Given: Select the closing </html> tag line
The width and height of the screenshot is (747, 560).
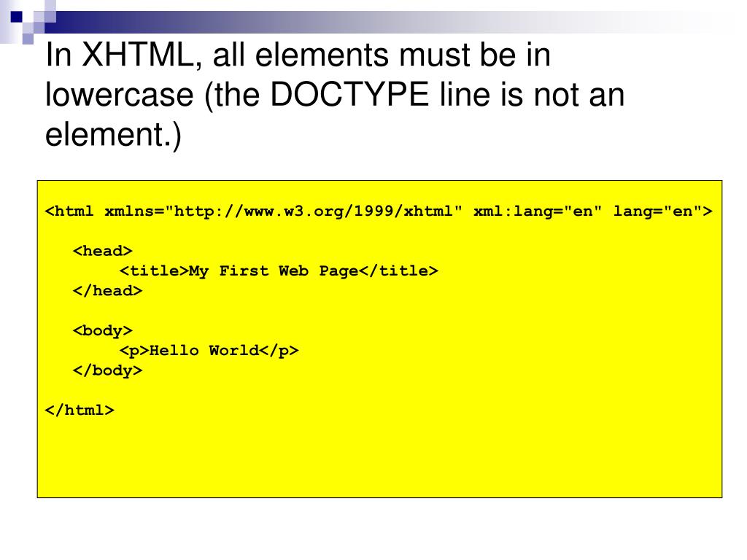Looking at the screenshot, I should [79, 410].
